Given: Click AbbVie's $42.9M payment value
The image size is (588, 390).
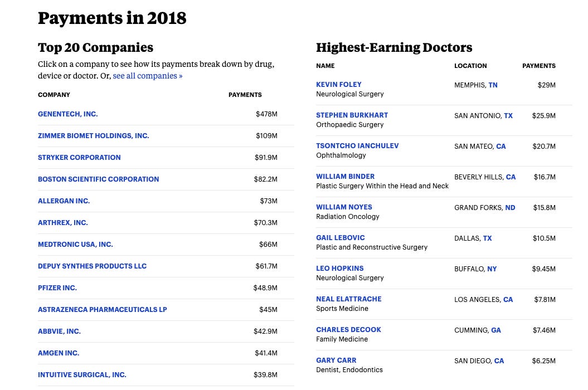Looking at the screenshot, I should [x=265, y=331].
